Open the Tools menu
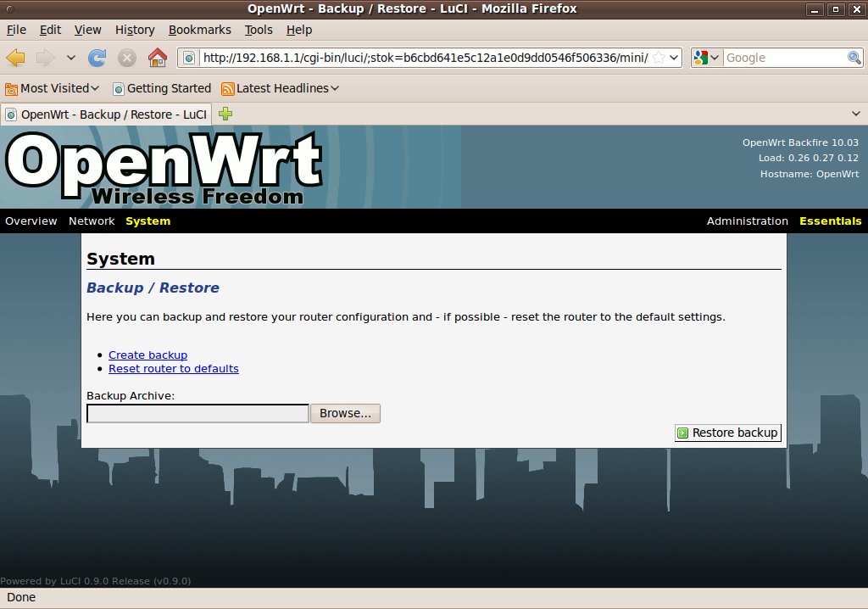This screenshot has height=609, width=868. [x=259, y=30]
